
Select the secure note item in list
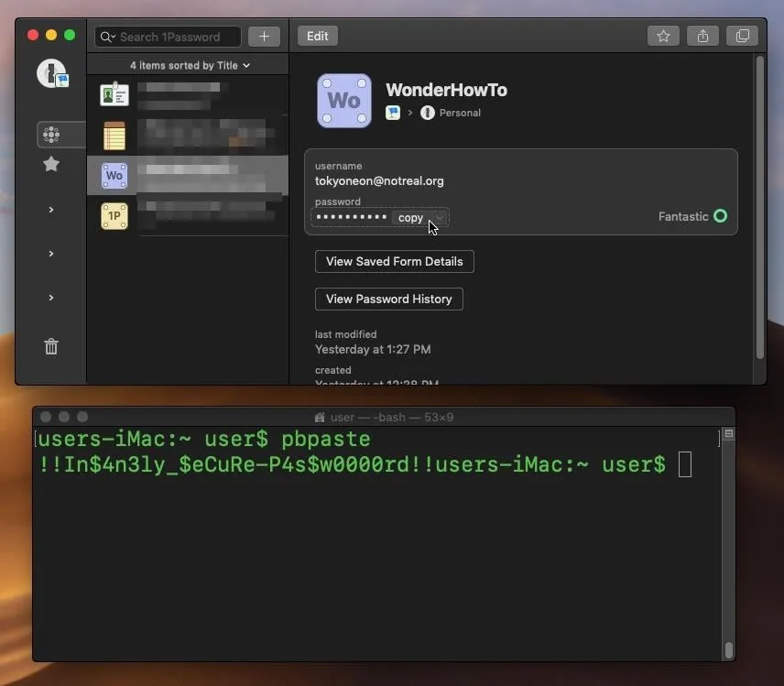188,136
